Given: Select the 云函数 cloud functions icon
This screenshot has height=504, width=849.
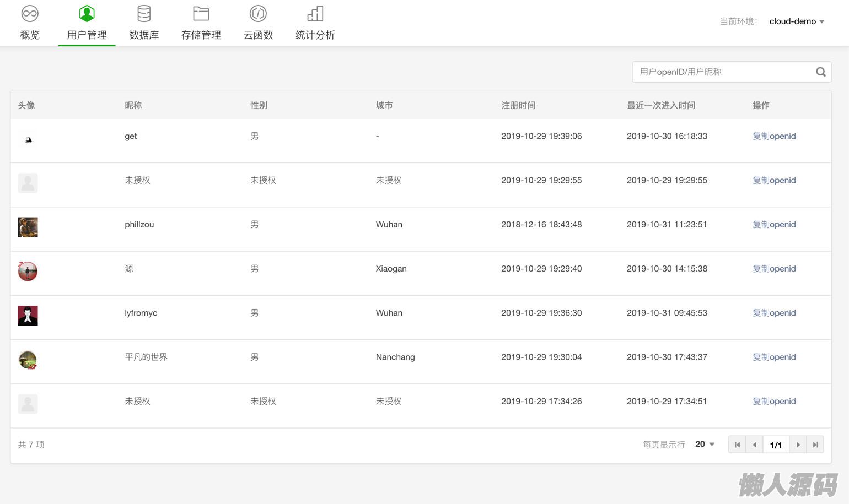Looking at the screenshot, I should coord(258,13).
